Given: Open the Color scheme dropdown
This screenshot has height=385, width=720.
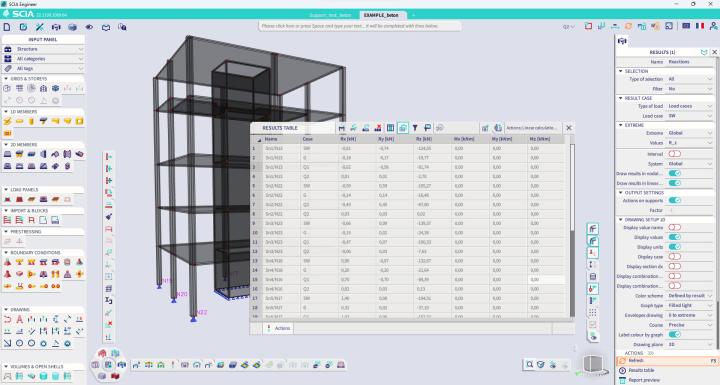Looking at the screenshot, I should [690, 296].
